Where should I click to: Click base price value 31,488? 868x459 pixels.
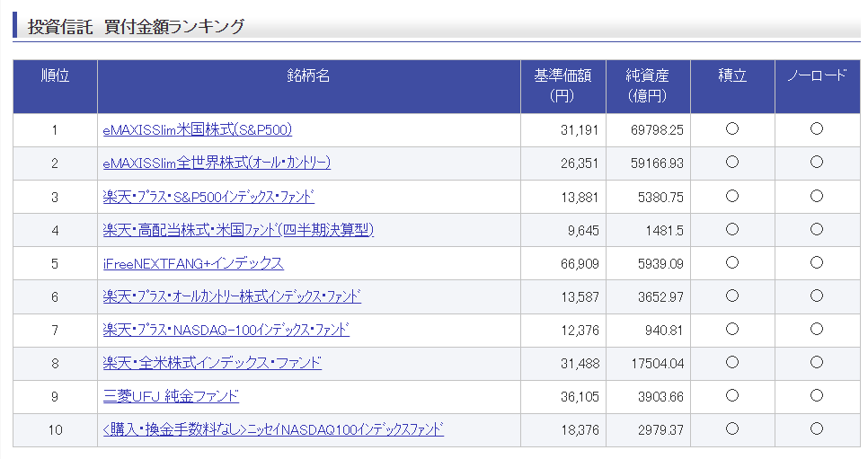pyautogui.click(x=580, y=364)
